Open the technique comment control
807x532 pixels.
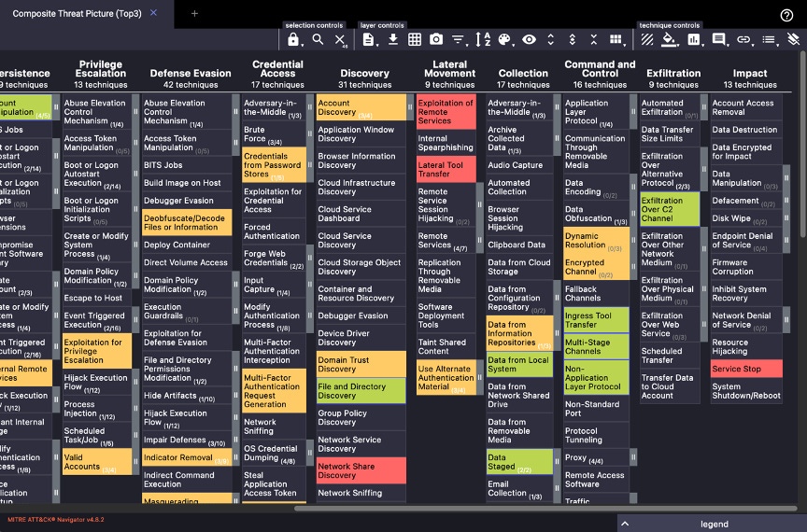point(719,39)
